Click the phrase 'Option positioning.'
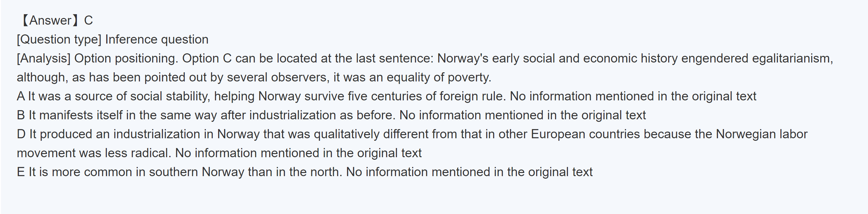The height and width of the screenshot is (214, 868). [x=126, y=58]
